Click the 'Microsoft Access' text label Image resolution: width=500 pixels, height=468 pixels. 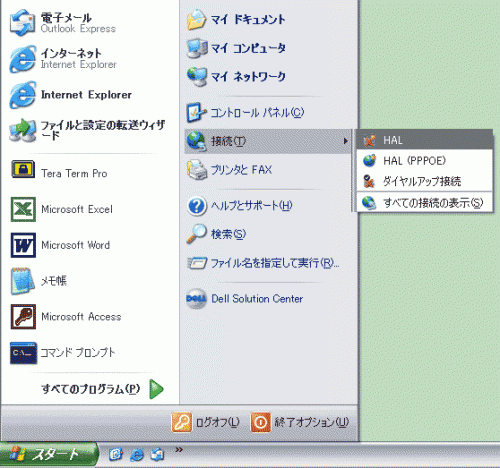pos(81,317)
